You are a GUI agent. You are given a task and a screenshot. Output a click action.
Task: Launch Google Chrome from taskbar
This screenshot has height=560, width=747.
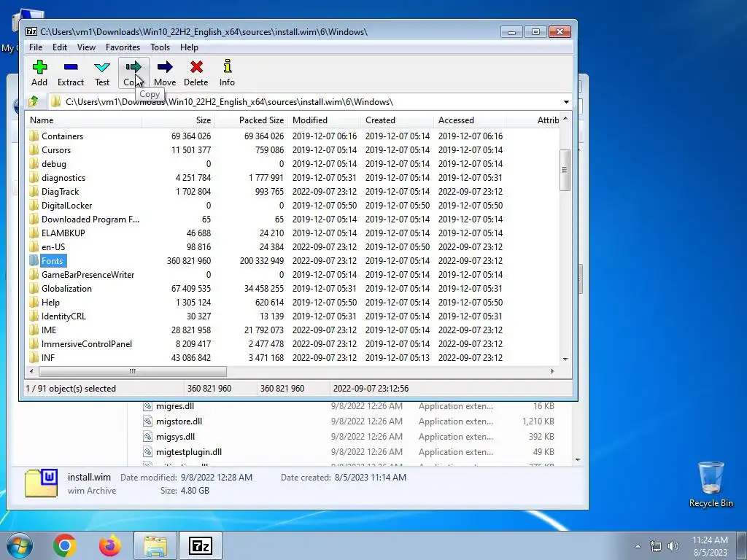tap(65, 545)
